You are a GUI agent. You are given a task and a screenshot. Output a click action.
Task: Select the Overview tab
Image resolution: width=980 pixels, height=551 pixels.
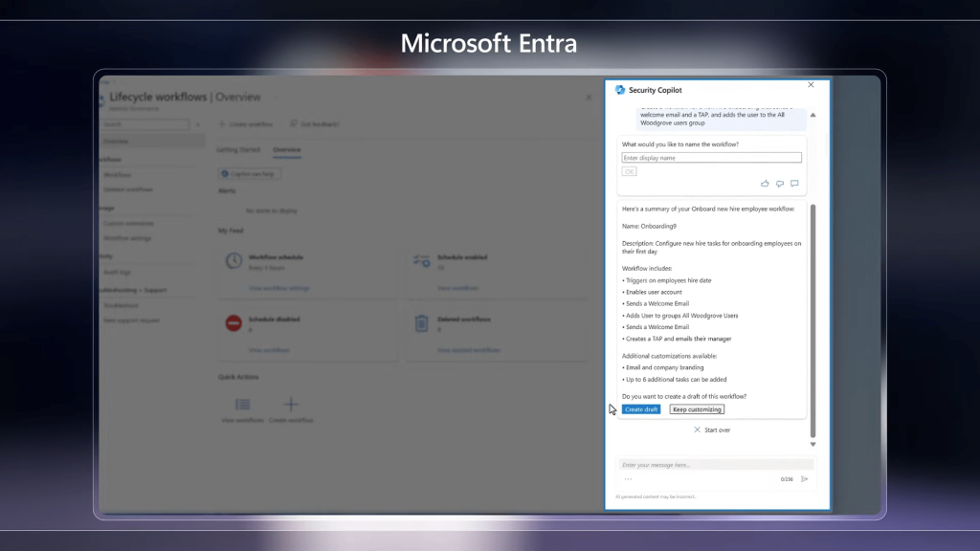pyautogui.click(x=286, y=150)
